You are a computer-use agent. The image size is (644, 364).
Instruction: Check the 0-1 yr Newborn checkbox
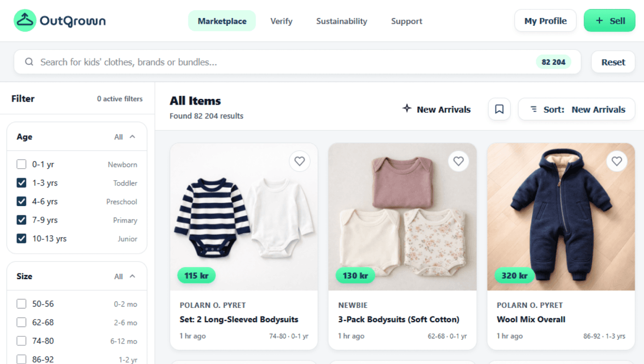21,164
